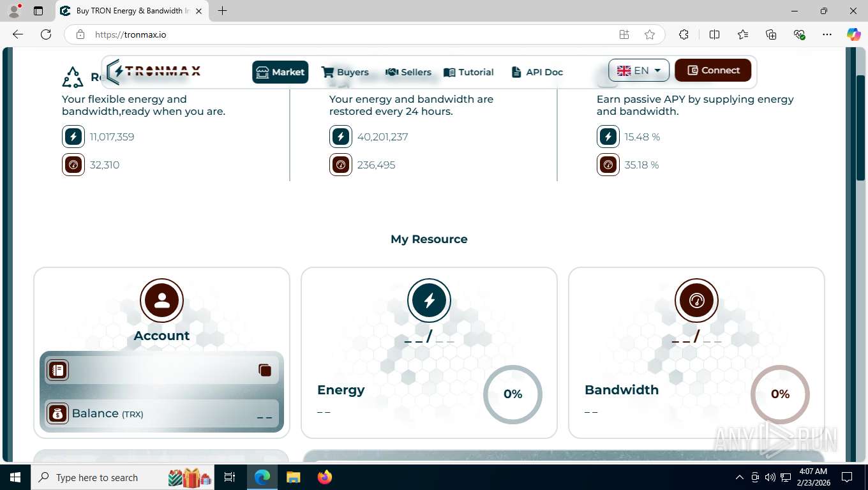
Task: Click the bandwidth icon beside 236,495
Action: point(341,165)
